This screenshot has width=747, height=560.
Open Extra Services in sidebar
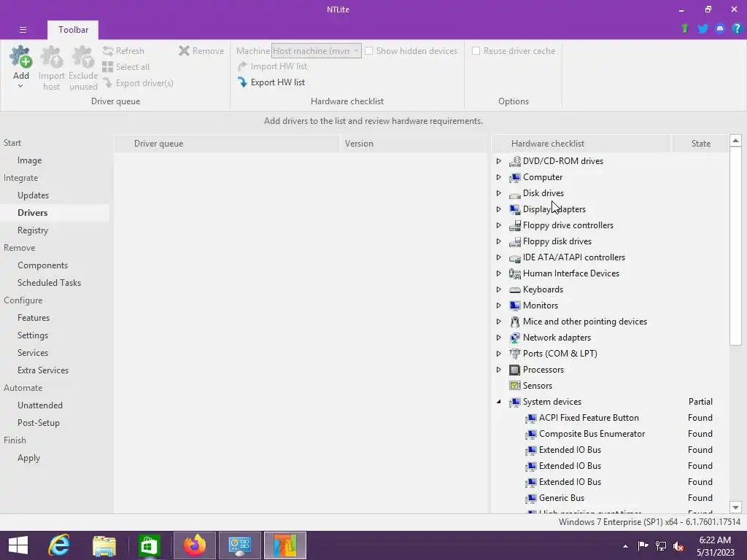point(43,370)
